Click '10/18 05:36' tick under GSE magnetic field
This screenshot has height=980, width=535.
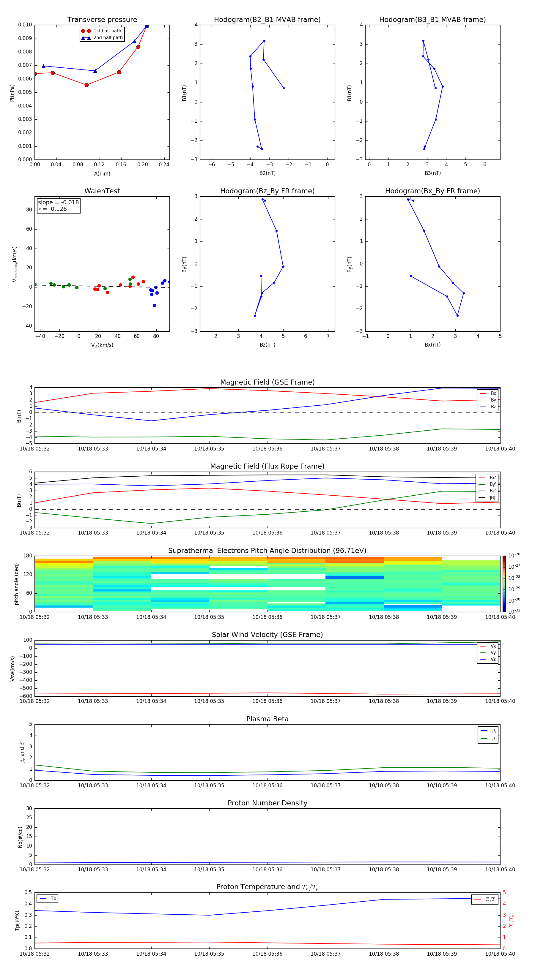click(x=267, y=449)
